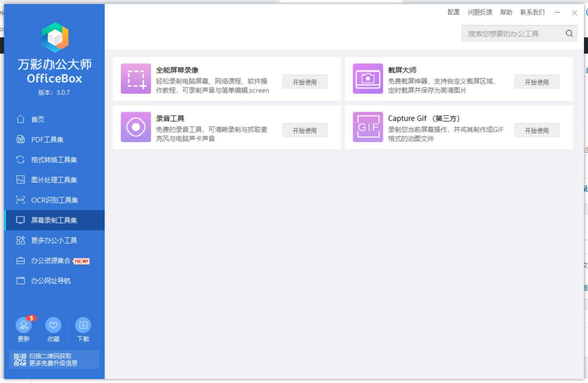The height and width of the screenshot is (383, 588).
Task: Click the 更新 icon with badge
Action: click(x=24, y=325)
